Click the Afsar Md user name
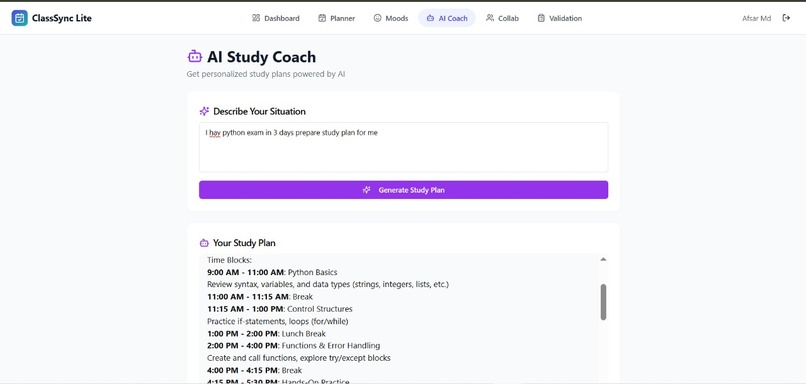Image resolution: width=806 pixels, height=384 pixels. tap(756, 18)
